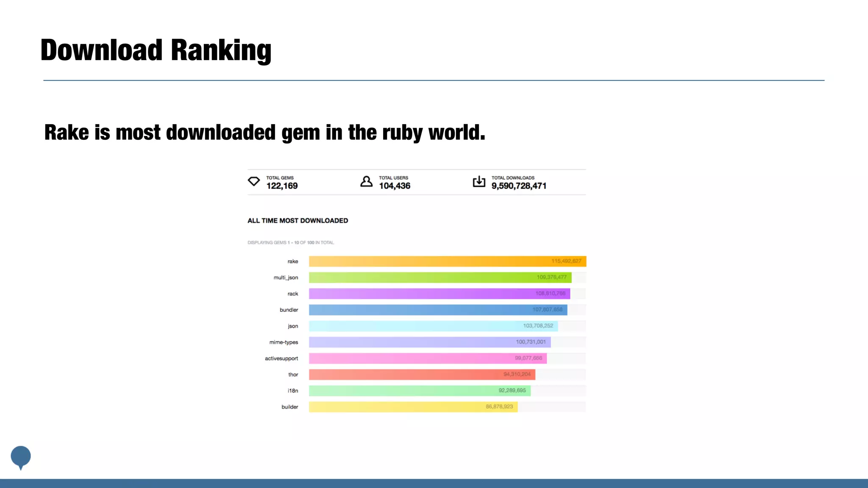Open the mime-types gem link
Viewport: 868px width, 488px height.
(284, 342)
